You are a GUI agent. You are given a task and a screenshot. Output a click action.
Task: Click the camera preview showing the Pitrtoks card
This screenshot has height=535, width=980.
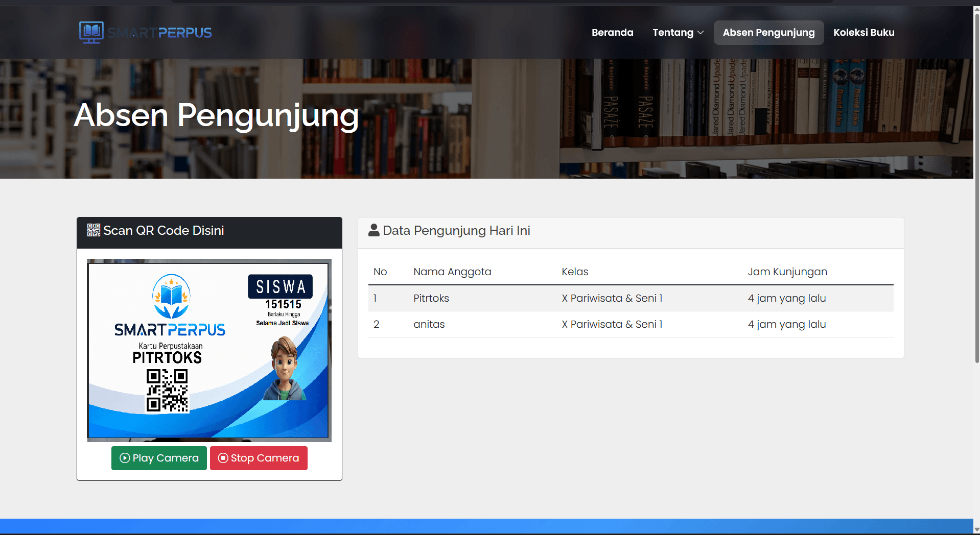pos(209,350)
